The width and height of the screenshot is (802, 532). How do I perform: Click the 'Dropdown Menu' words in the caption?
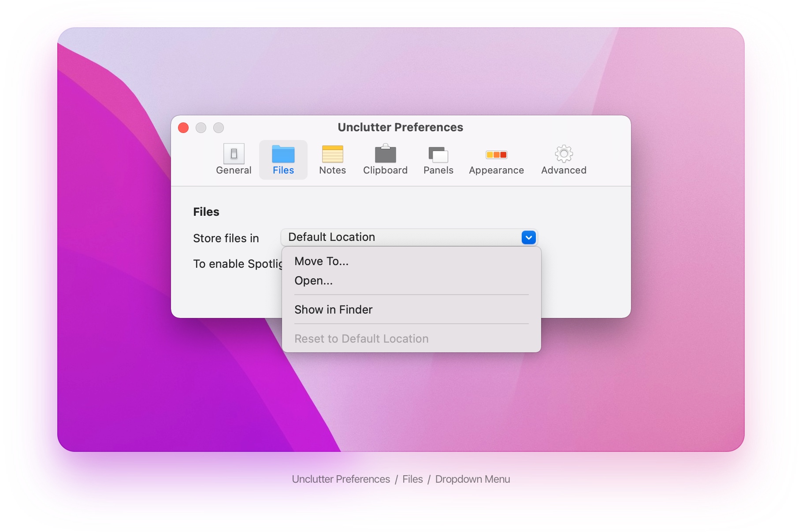(472, 479)
